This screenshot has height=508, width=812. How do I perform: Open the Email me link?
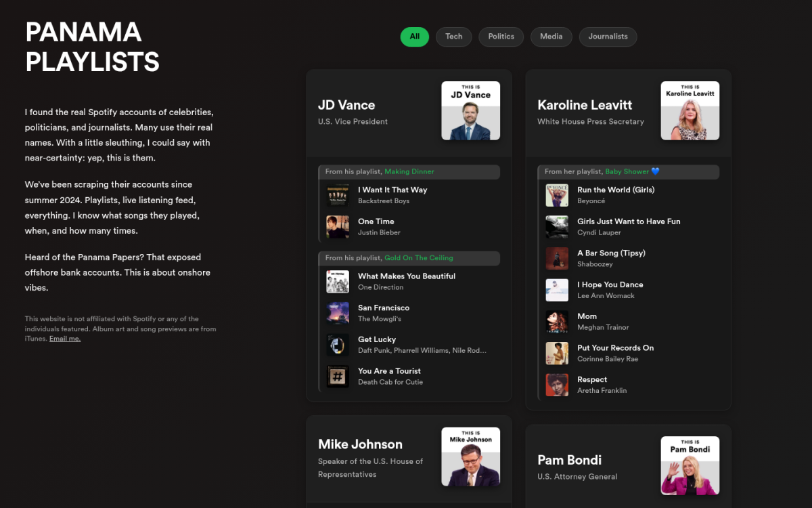pyautogui.click(x=65, y=339)
